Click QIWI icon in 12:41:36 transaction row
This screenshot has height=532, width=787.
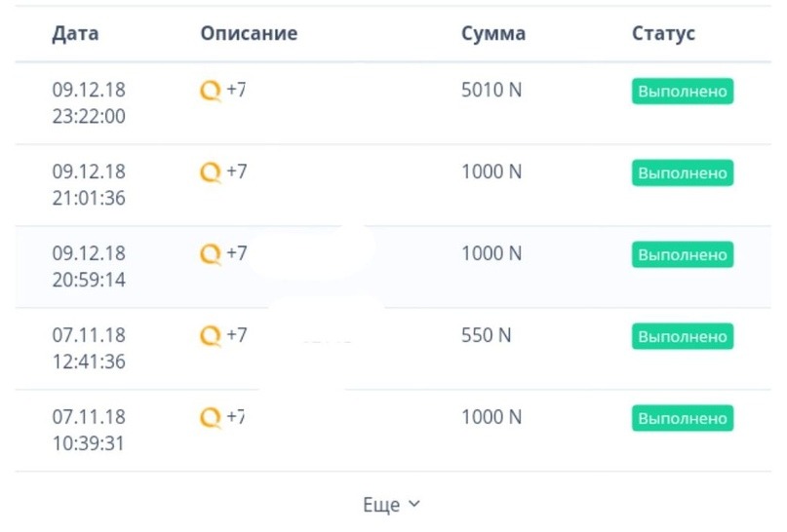click(x=211, y=337)
